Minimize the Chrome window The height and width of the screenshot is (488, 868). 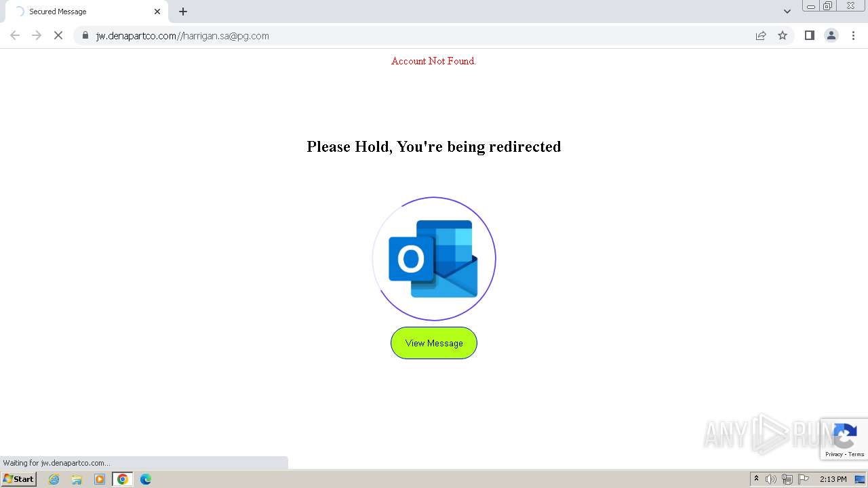810,6
